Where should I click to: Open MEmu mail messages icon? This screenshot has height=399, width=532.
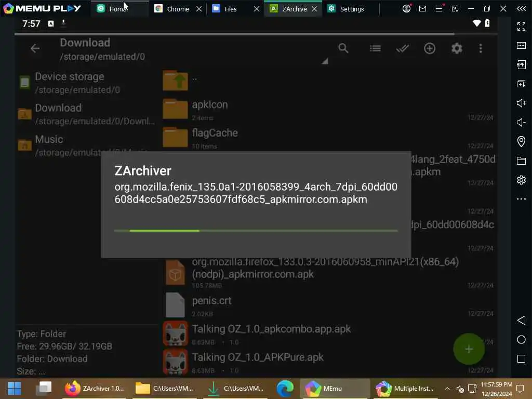422,8
